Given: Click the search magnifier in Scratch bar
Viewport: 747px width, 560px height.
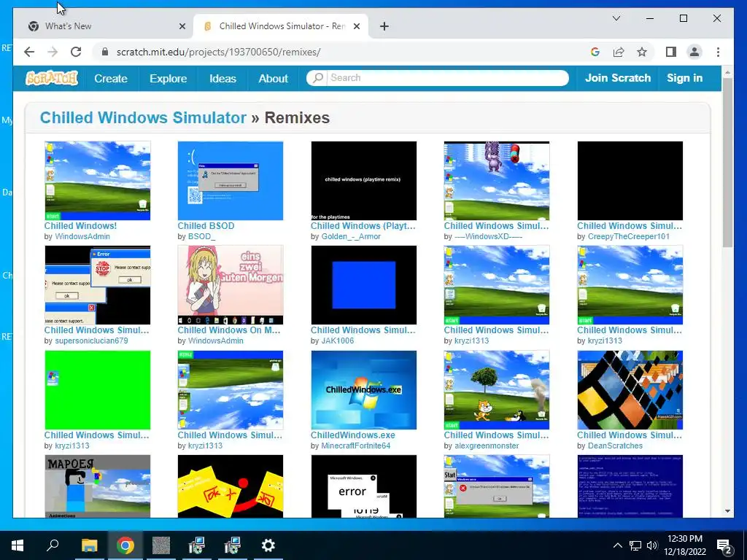Looking at the screenshot, I should tap(318, 77).
